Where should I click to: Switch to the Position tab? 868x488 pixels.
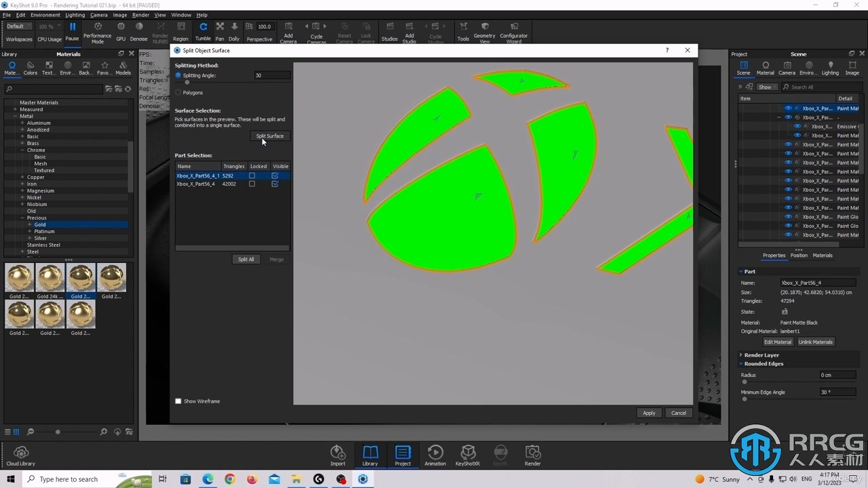pyautogui.click(x=799, y=256)
